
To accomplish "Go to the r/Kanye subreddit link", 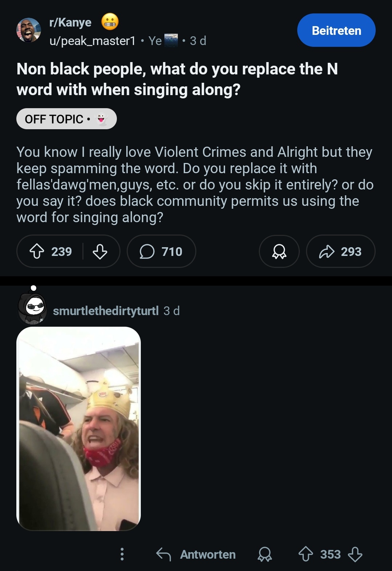I will (70, 23).
